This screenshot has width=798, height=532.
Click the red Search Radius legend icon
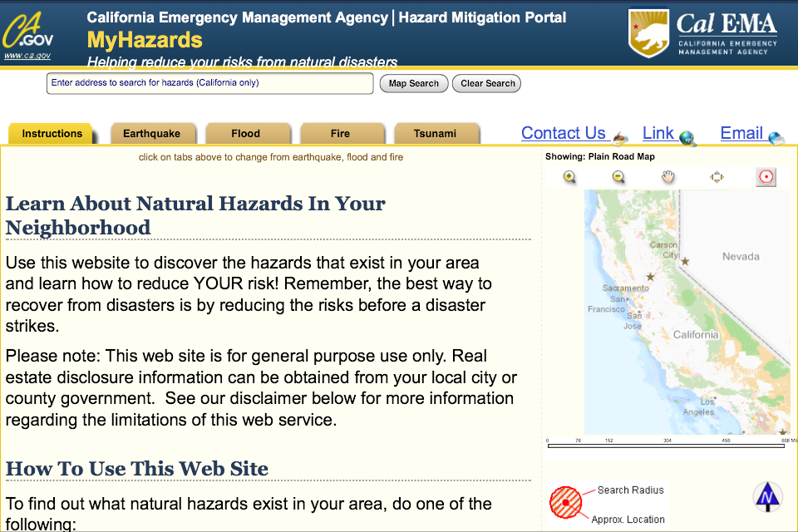(565, 502)
